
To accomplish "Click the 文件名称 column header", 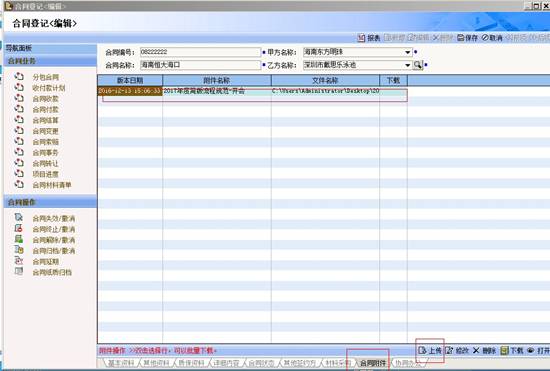I will (325, 80).
